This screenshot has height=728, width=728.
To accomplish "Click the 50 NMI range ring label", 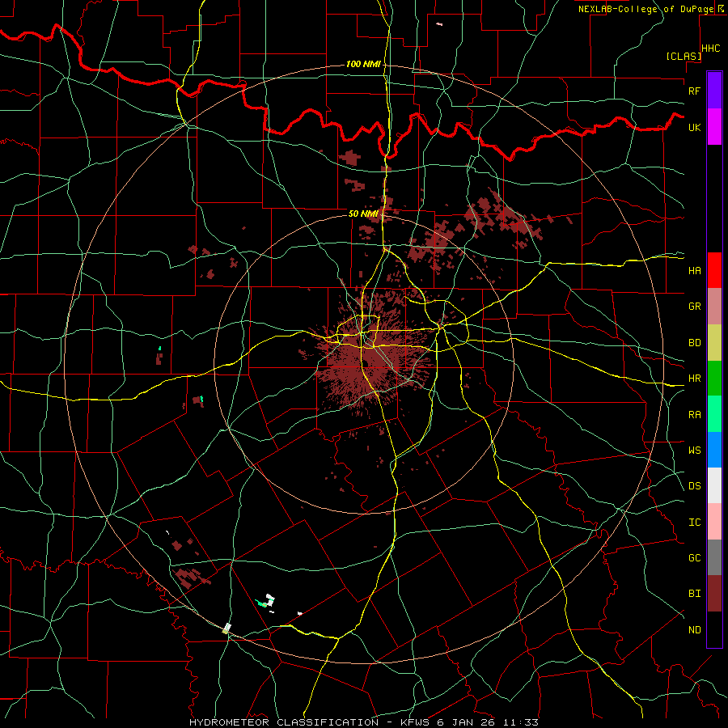I will click(363, 214).
